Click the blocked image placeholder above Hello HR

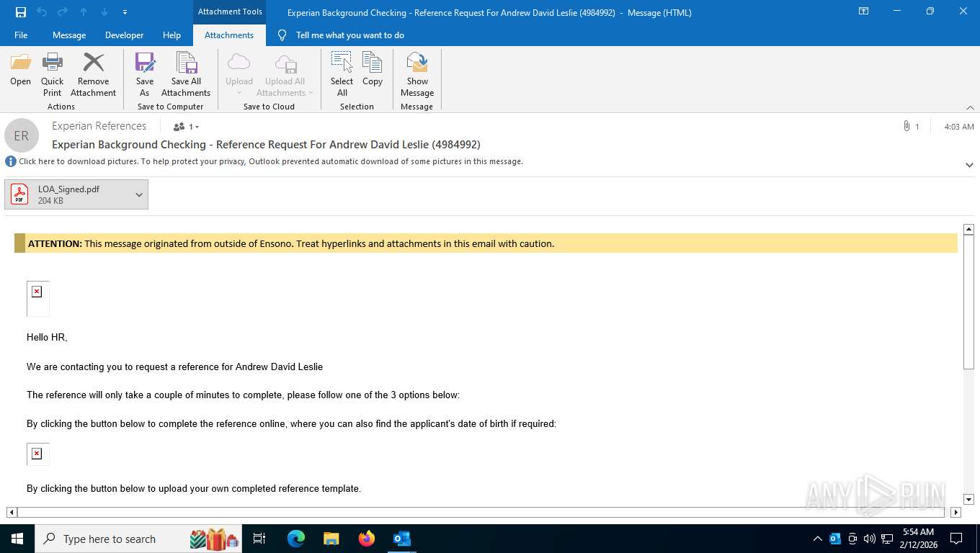point(37,298)
